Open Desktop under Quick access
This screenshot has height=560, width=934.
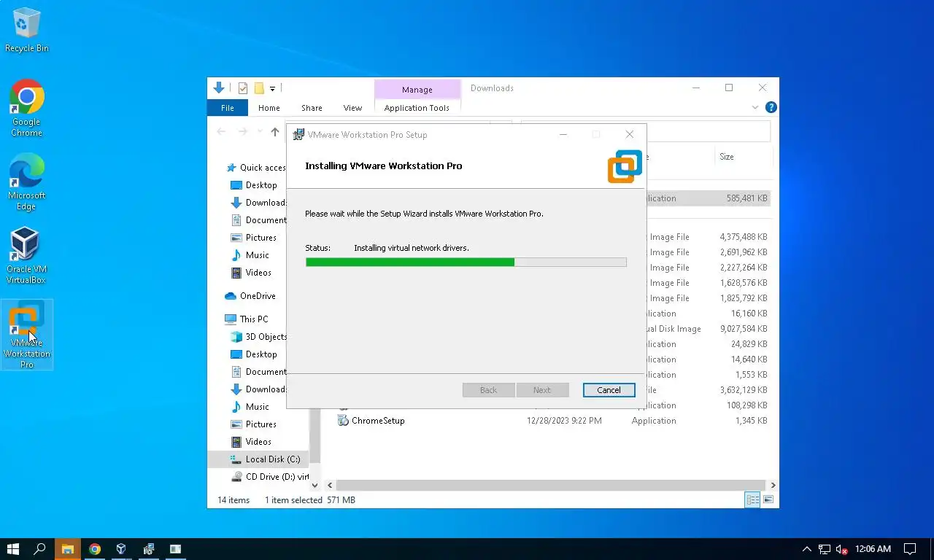(254, 185)
